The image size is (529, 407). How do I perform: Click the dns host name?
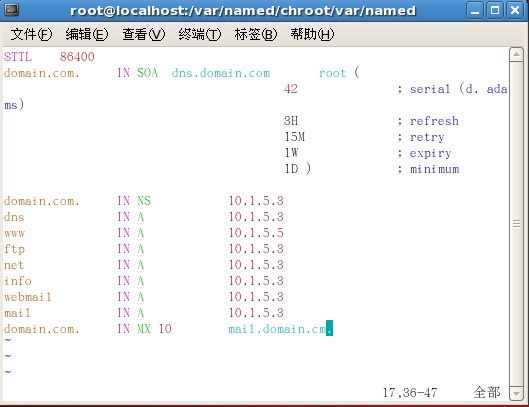14,217
